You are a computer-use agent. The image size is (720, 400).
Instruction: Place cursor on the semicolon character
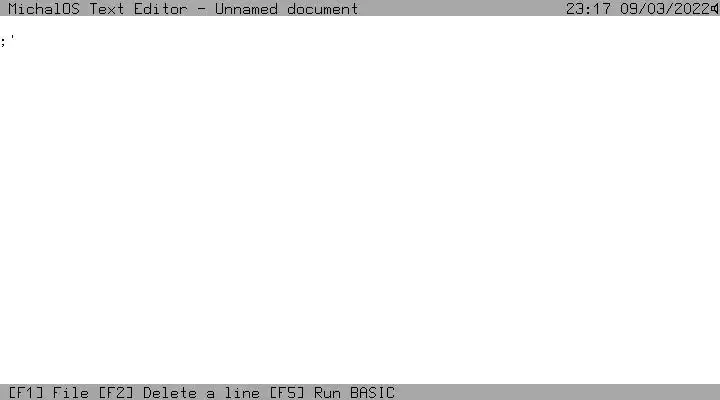(x=4, y=42)
